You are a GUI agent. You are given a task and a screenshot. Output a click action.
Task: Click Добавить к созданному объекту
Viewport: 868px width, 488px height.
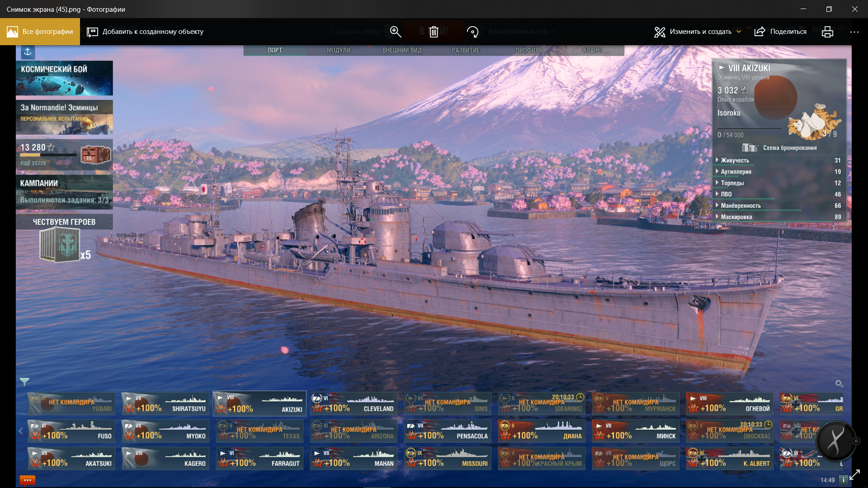click(x=145, y=32)
